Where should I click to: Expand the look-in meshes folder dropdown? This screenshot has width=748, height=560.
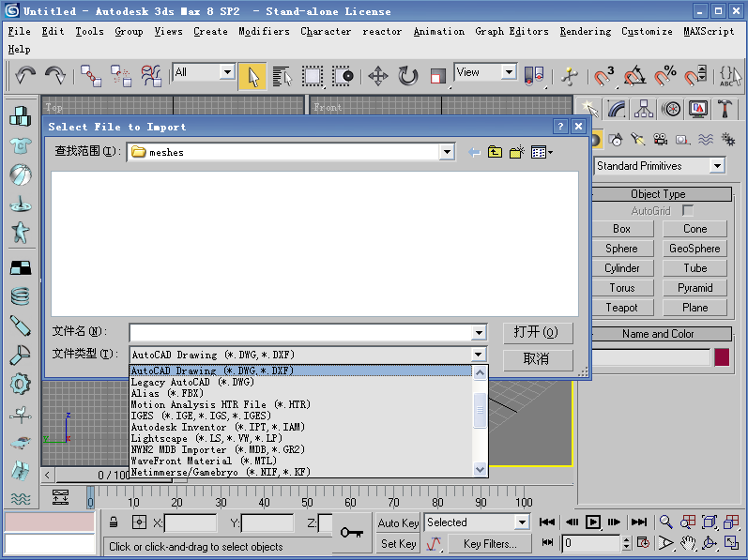pyautogui.click(x=447, y=152)
